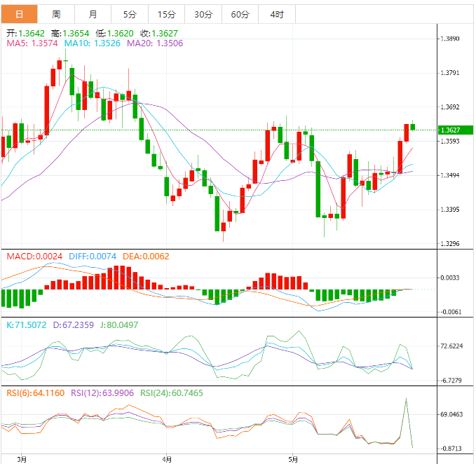The width and height of the screenshot is (476, 464).
Task: Click the 1.3692 price axis label
Action: coord(450,107)
